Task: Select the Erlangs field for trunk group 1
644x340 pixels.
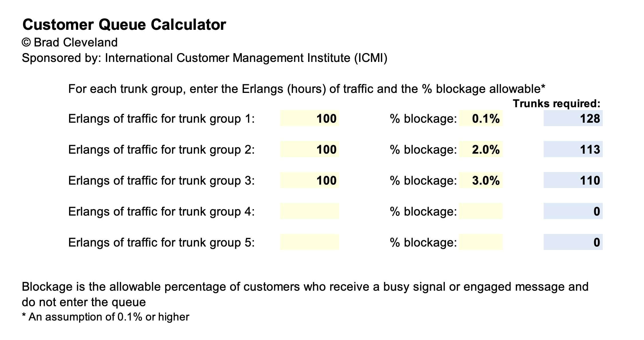Action: click(x=309, y=118)
